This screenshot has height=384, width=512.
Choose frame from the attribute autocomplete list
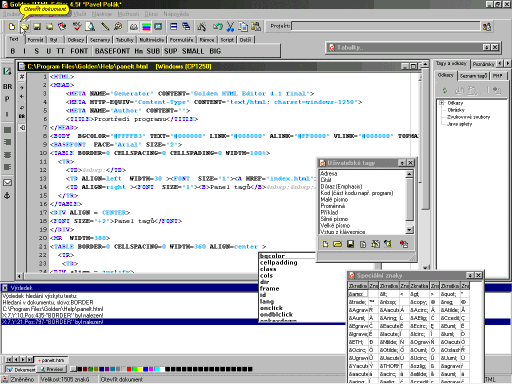click(270, 289)
